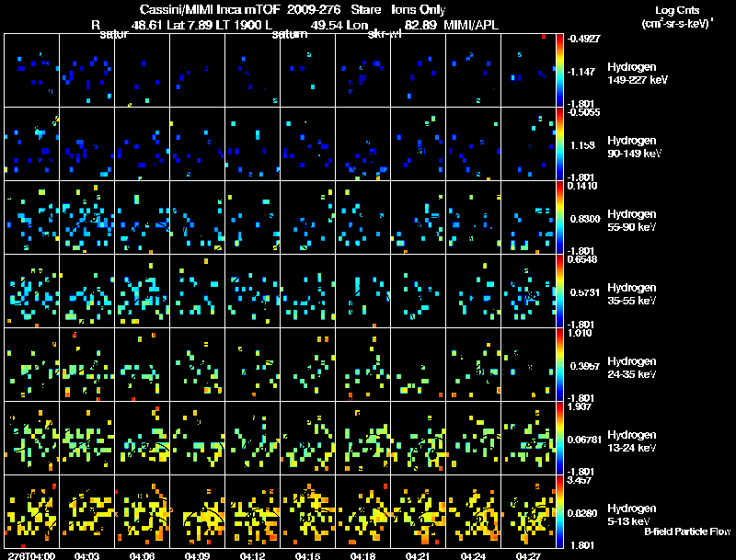736x560 pixels.
Task: Click the Hydrogen 149-227 keV color bar
Action: pyautogui.click(x=559, y=71)
